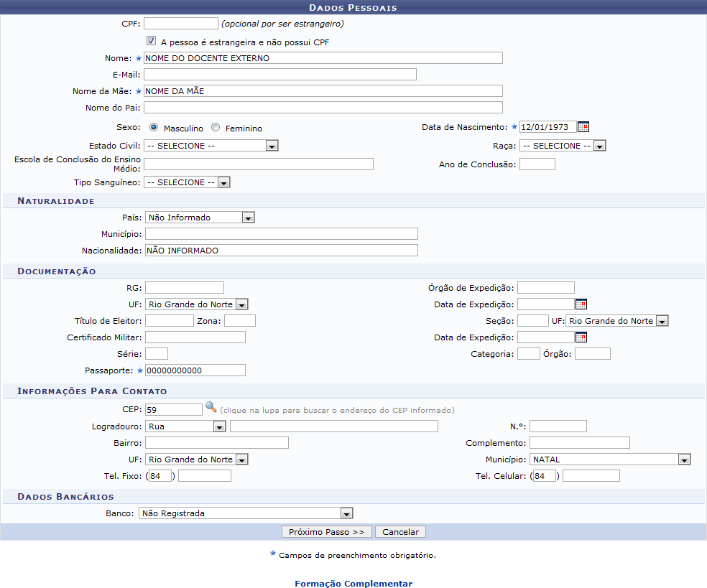Expand the Estado Civil dropdown
Screen dimensions: 707x588
tap(272, 146)
